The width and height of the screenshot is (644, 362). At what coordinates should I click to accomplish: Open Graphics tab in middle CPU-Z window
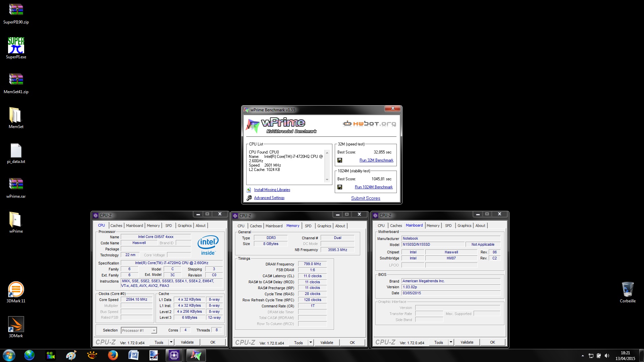pyautogui.click(x=324, y=226)
